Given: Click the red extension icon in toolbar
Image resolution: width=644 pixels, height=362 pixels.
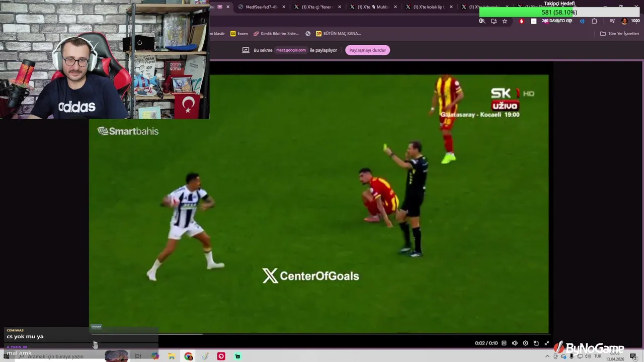Looking at the screenshot, I should 521,21.
